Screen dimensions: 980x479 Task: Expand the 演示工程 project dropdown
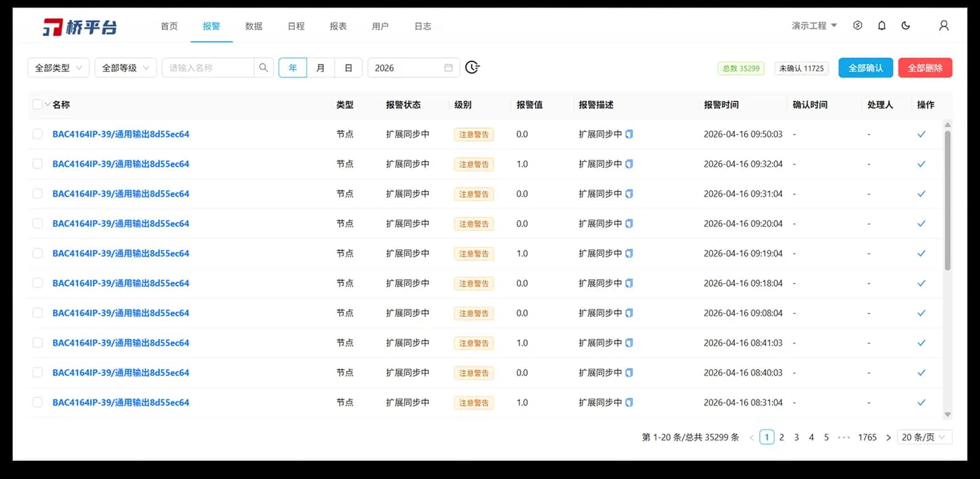coord(815,26)
